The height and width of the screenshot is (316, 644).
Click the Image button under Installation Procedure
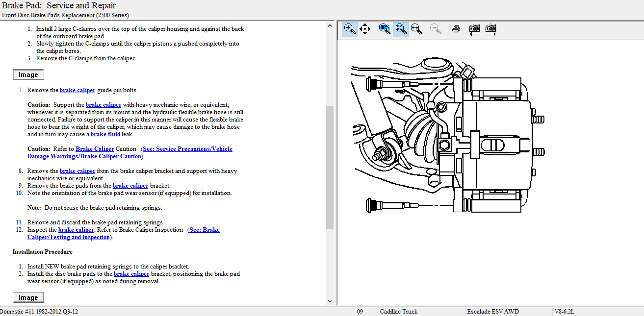(28, 297)
